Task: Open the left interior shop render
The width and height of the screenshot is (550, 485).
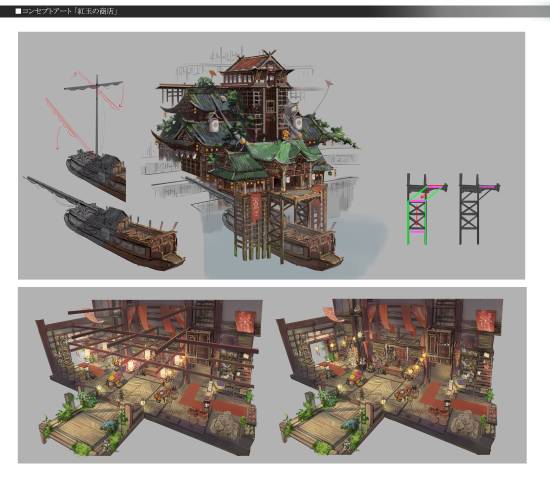Action: pyautogui.click(x=147, y=378)
